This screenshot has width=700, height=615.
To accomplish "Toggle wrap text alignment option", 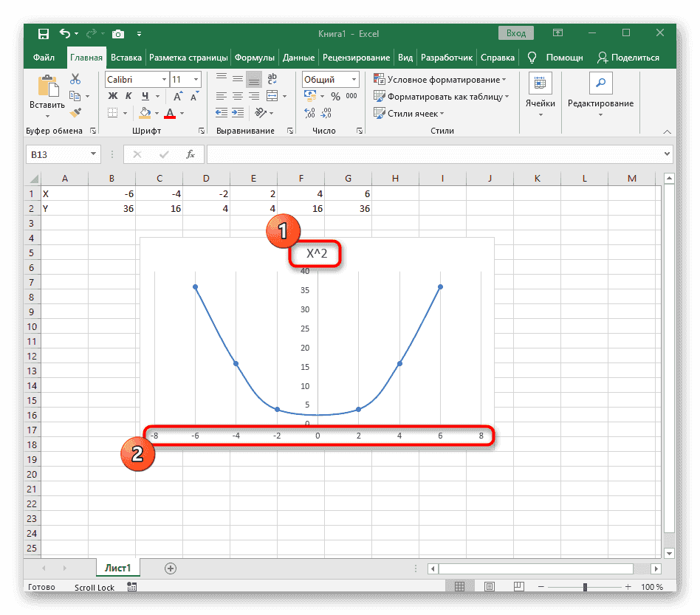I will pyautogui.click(x=272, y=79).
